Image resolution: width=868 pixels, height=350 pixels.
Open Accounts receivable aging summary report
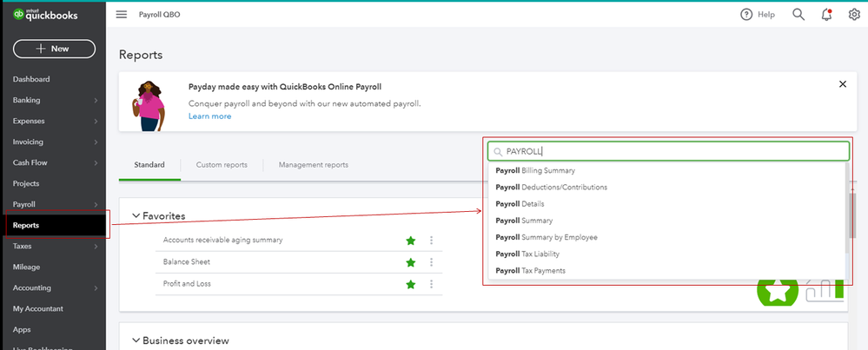click(x=222, y=240)
